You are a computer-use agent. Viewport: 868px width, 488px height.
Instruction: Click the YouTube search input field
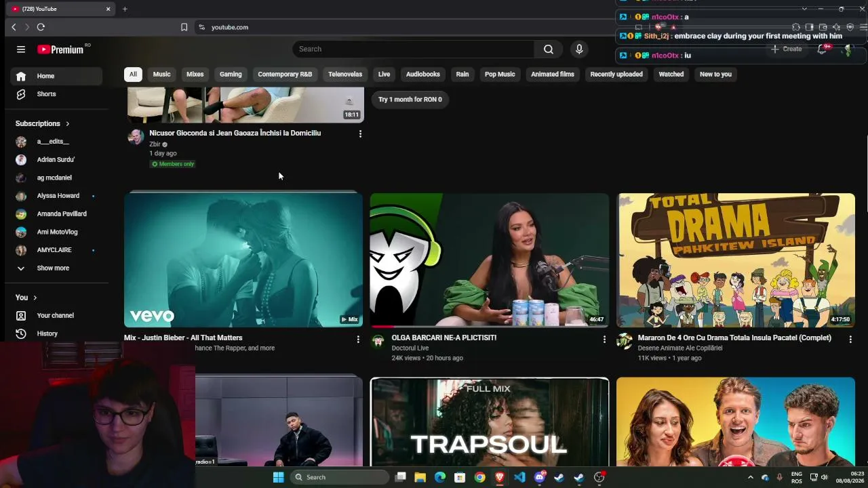414,49
